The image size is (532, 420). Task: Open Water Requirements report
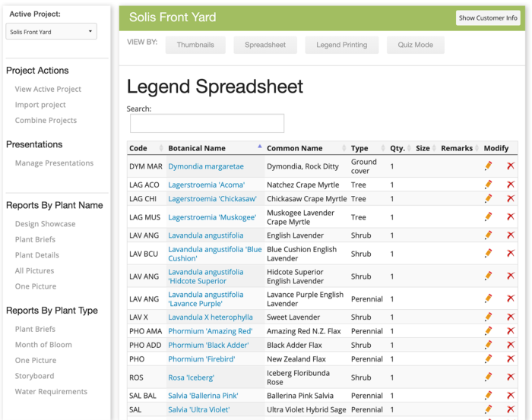[x=51, y=392]
